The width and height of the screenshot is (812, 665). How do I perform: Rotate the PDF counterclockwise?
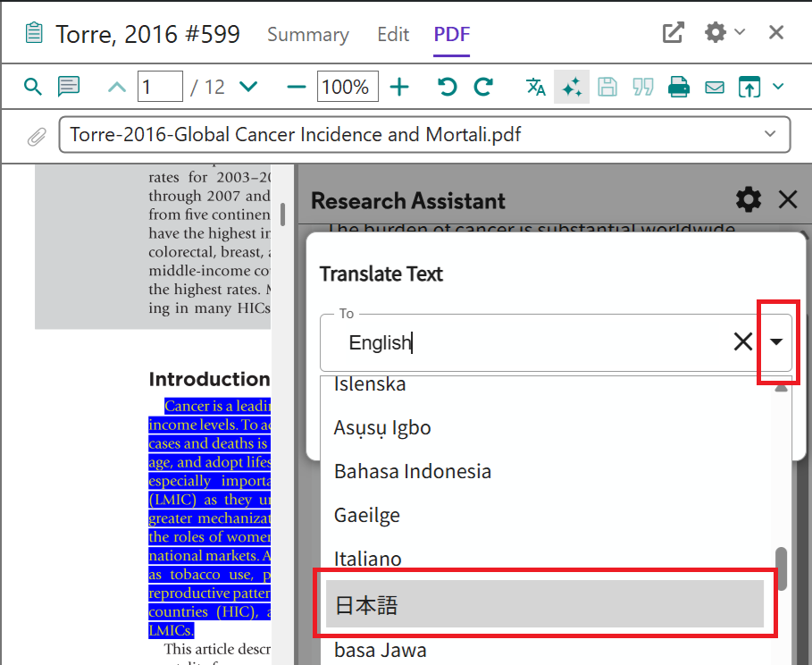448,87
